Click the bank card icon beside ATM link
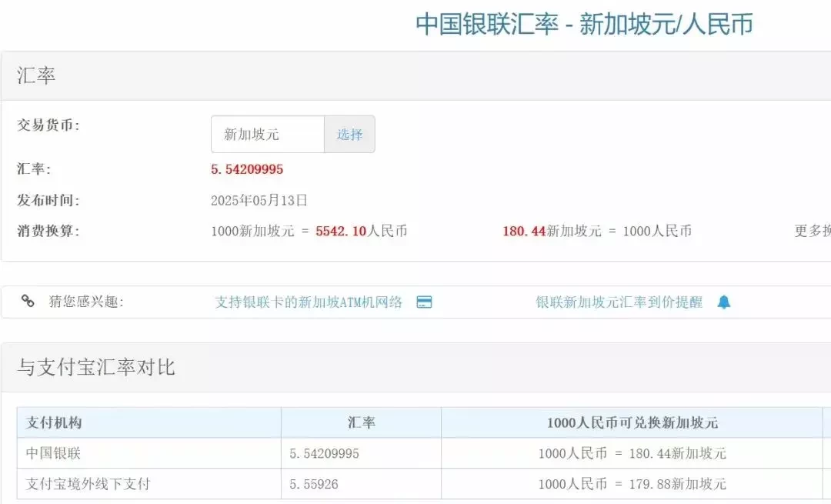 pyautogui.click(x=424, y=302)
